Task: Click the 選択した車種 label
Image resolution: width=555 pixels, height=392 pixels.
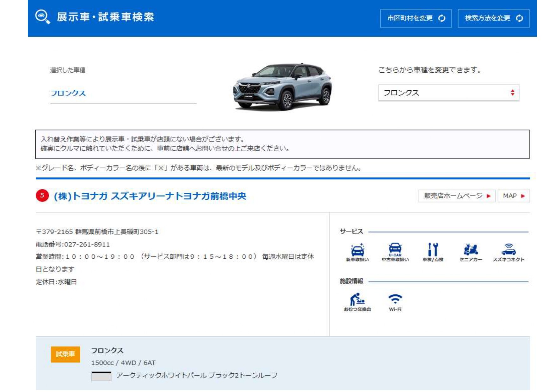Action: coord(68,70)
